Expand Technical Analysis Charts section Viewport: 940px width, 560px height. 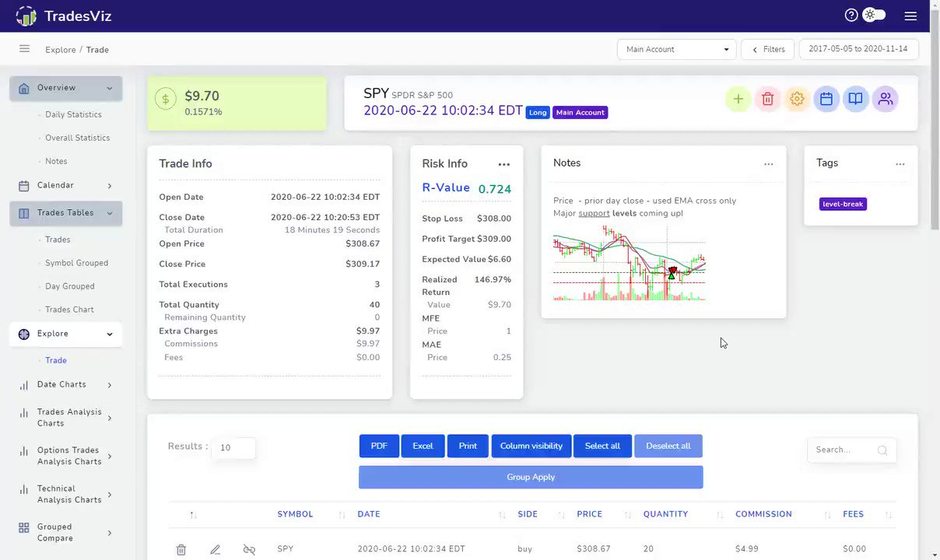(x=65, y=494)
